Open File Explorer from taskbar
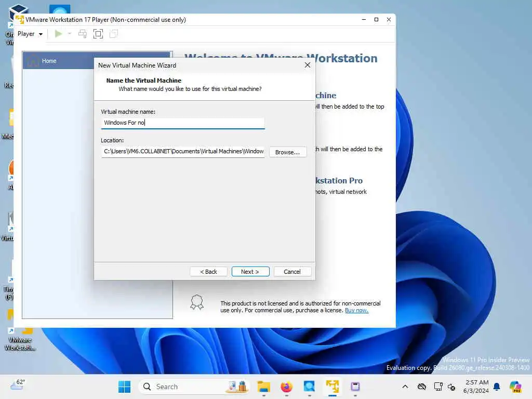532x399 pixels. pyautogui.click(x=263, y=387)
